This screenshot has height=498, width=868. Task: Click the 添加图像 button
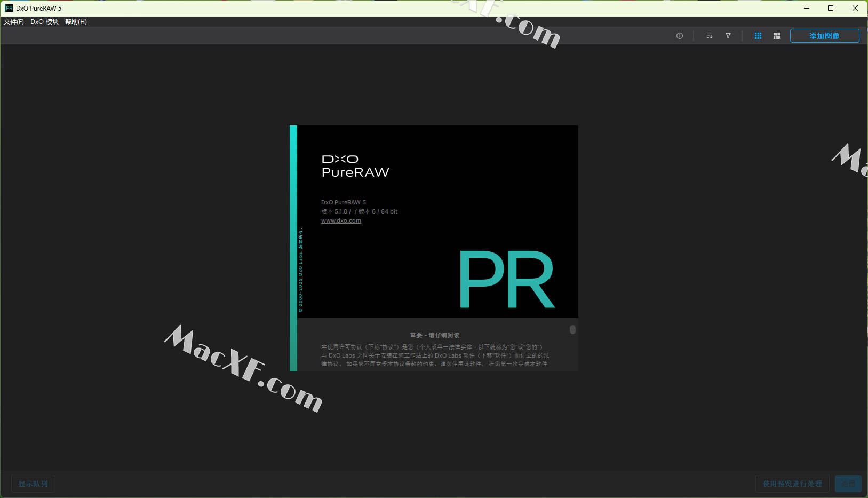[x=824, y=36]
